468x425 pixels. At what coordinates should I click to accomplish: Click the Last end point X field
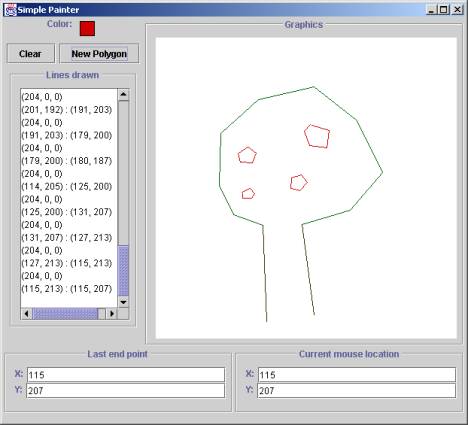tap(126, 375)
